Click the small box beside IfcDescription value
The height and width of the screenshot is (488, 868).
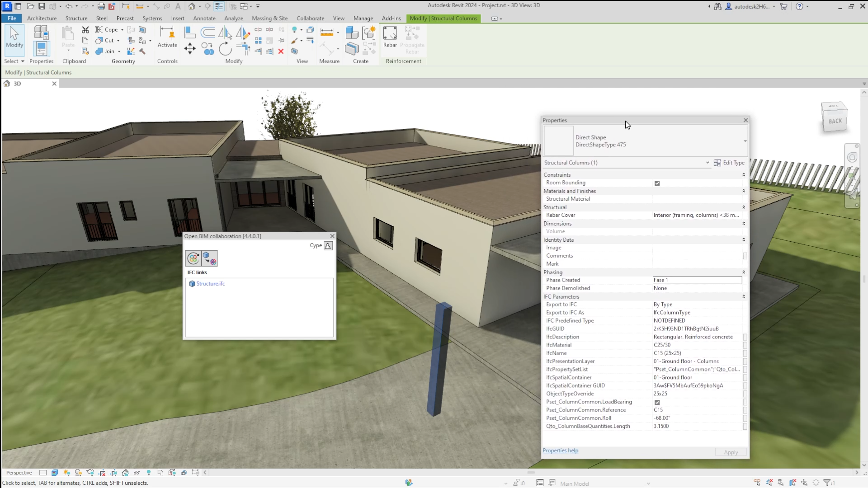(745, 337)
